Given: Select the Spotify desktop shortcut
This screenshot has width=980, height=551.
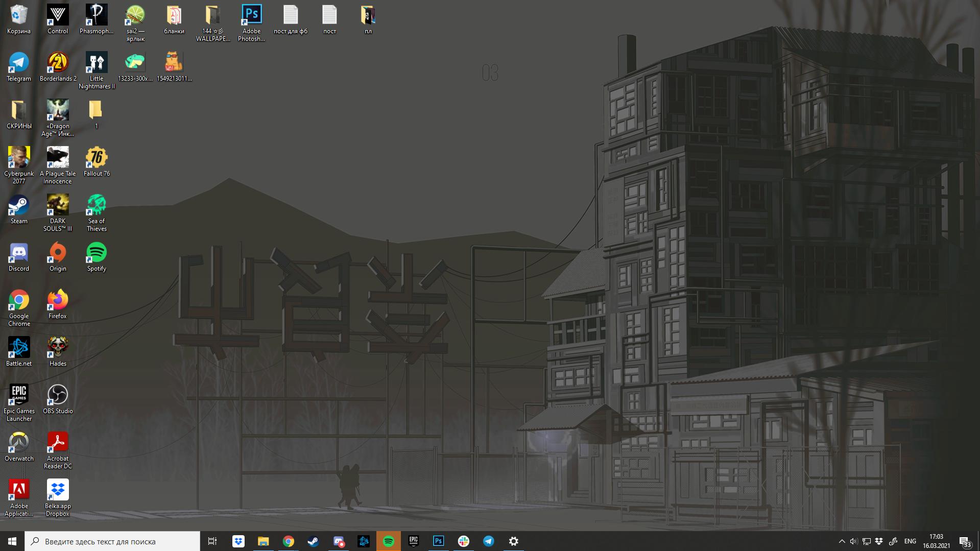Looking at the screenshot, I should tap(97, 257).
